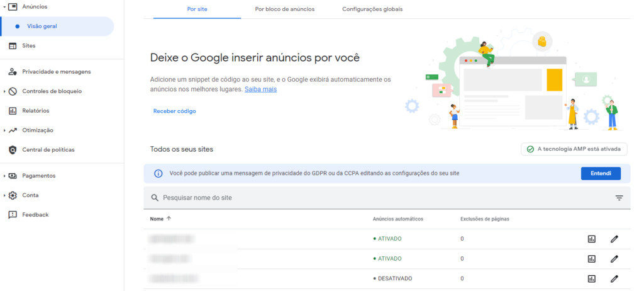Expand the Pagamentos section

(x=4, y=176)
